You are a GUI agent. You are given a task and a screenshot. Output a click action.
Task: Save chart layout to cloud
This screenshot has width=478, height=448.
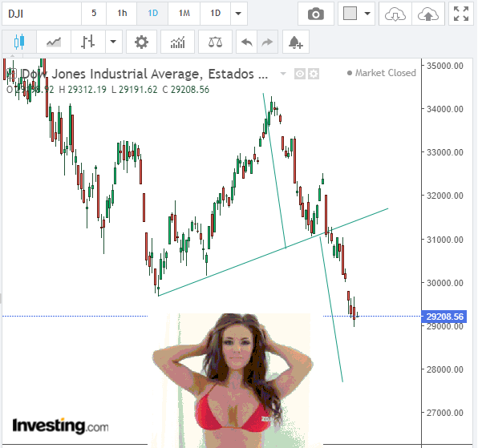point(428,14)
